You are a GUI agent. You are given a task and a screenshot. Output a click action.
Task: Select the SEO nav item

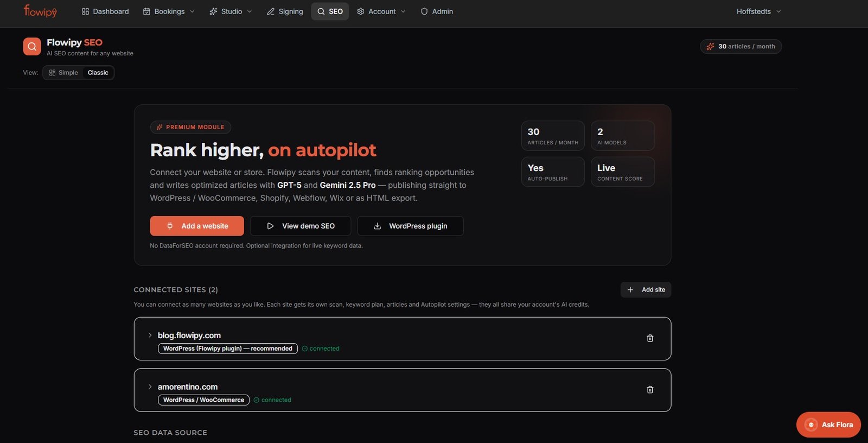[x=330, y=11]
